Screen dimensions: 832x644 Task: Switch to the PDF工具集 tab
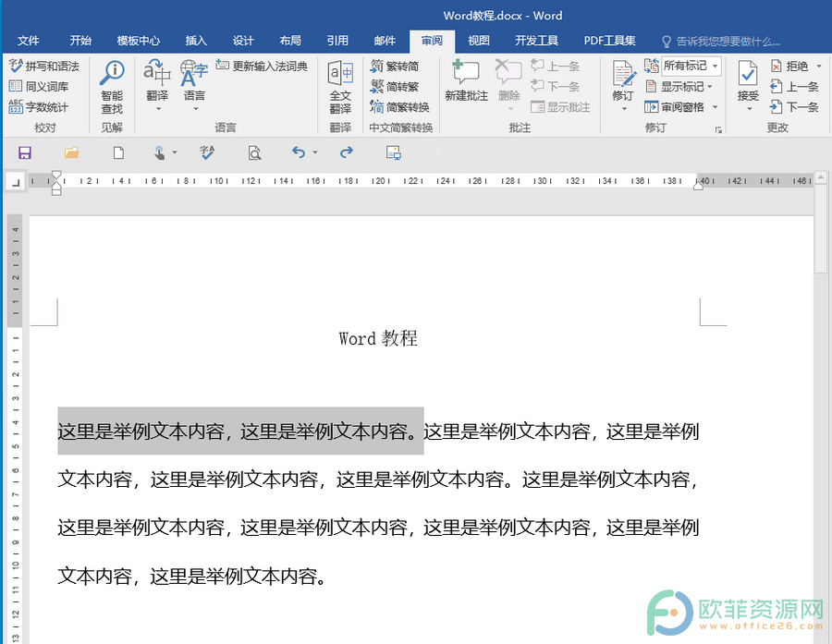pos(610,41)
